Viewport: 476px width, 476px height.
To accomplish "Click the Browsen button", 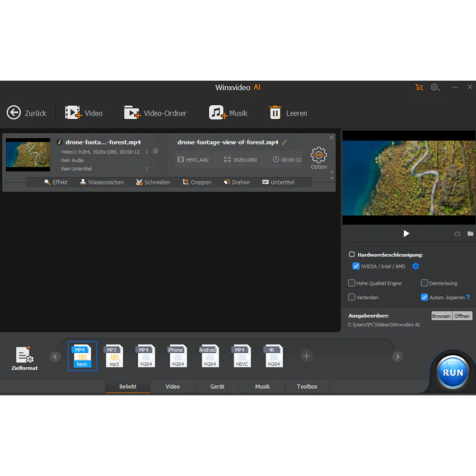I will 441,316.
